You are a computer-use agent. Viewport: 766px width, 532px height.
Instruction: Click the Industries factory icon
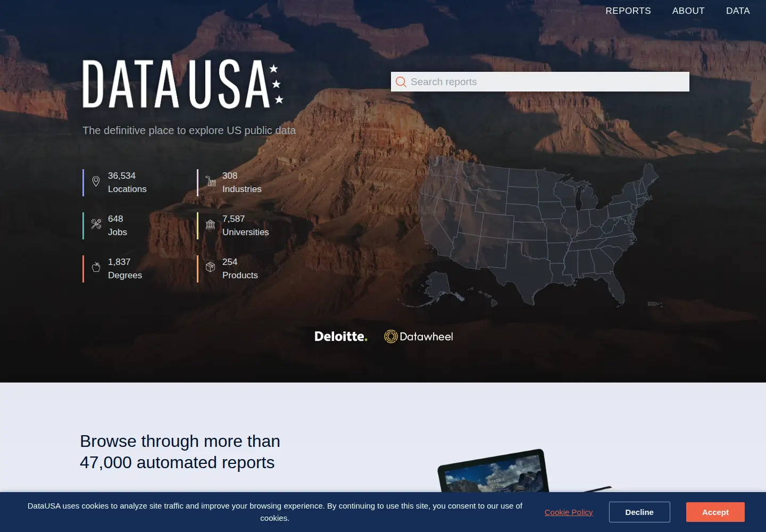[211, 181]
